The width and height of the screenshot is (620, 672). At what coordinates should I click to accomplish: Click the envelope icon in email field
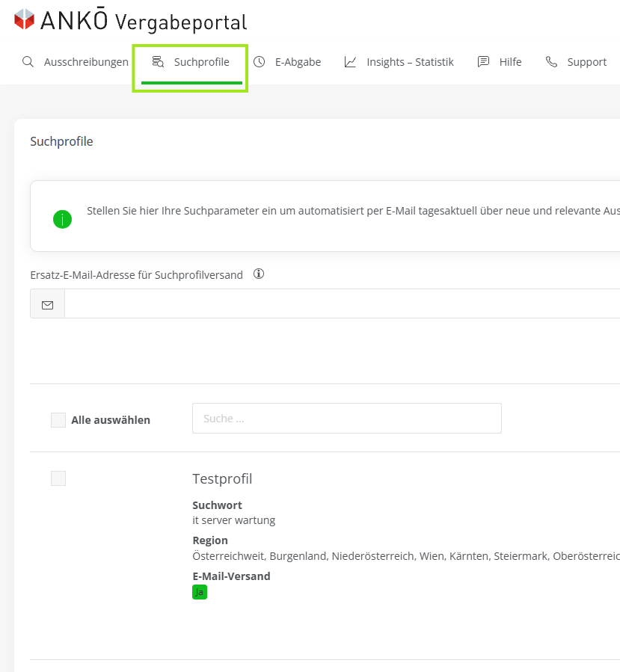tap(48, 304)
